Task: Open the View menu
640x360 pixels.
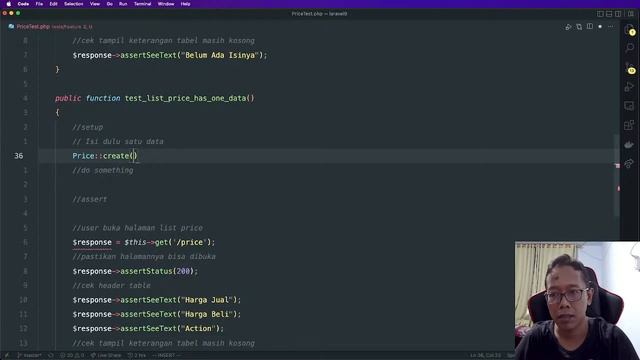Action: tap(95, 4)
